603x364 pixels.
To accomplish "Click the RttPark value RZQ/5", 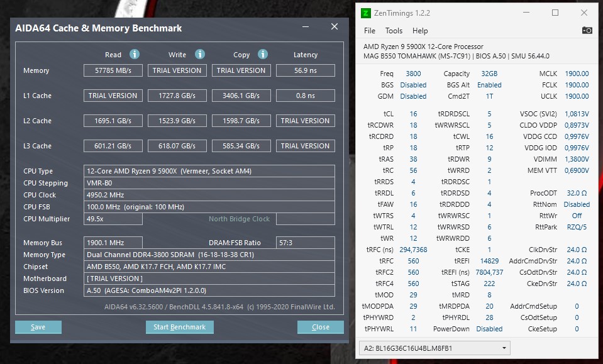I will point(577,227).
